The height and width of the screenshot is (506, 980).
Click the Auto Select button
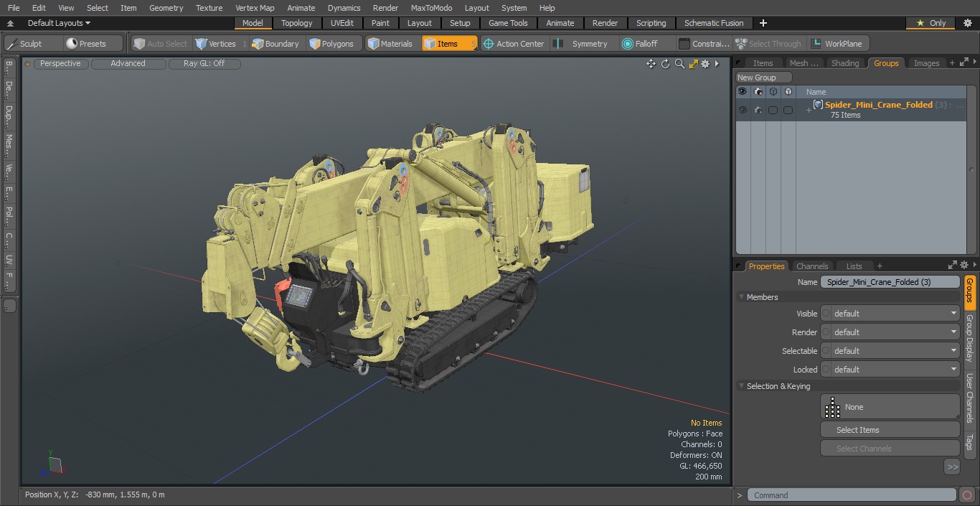coord(160,44)
